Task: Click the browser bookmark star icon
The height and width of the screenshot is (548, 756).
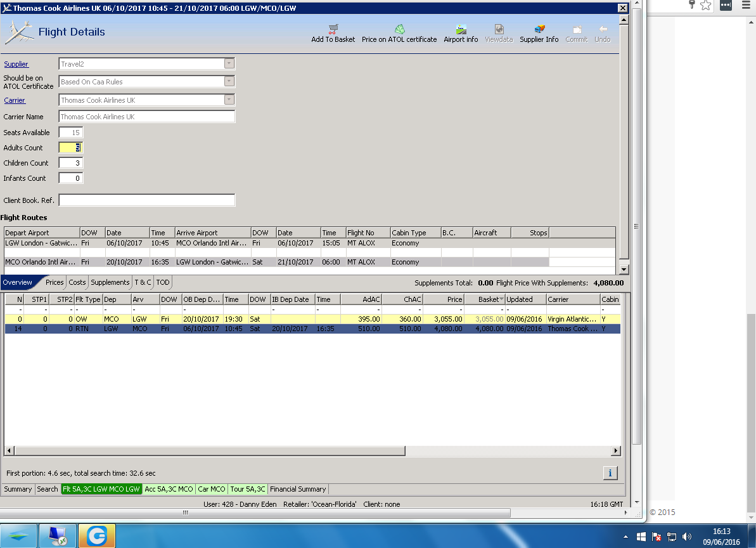Action: pos(705,5)
